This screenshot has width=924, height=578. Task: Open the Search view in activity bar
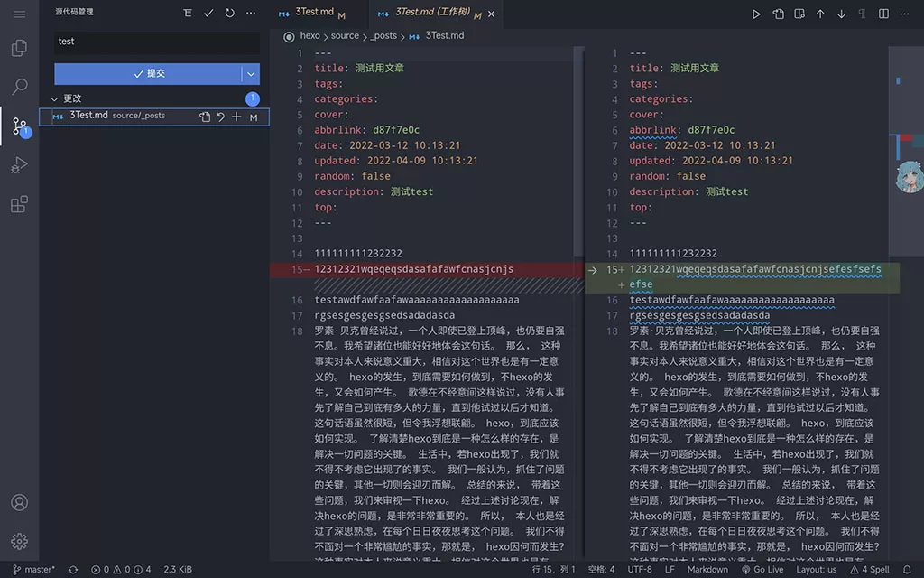[20, 87]
